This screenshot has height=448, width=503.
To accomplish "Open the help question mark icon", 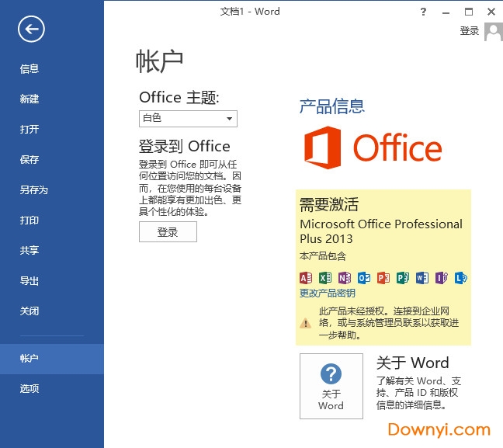I will click(x=423, y=12).
